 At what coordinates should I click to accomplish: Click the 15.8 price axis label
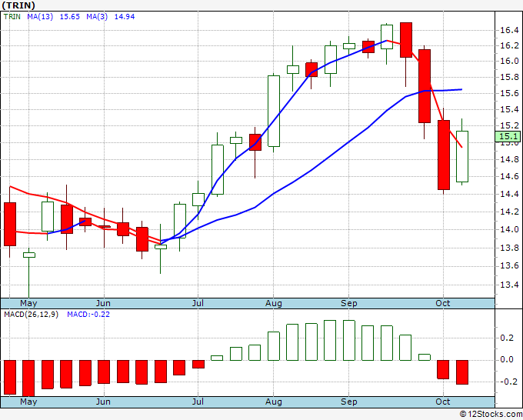[509, 78]
